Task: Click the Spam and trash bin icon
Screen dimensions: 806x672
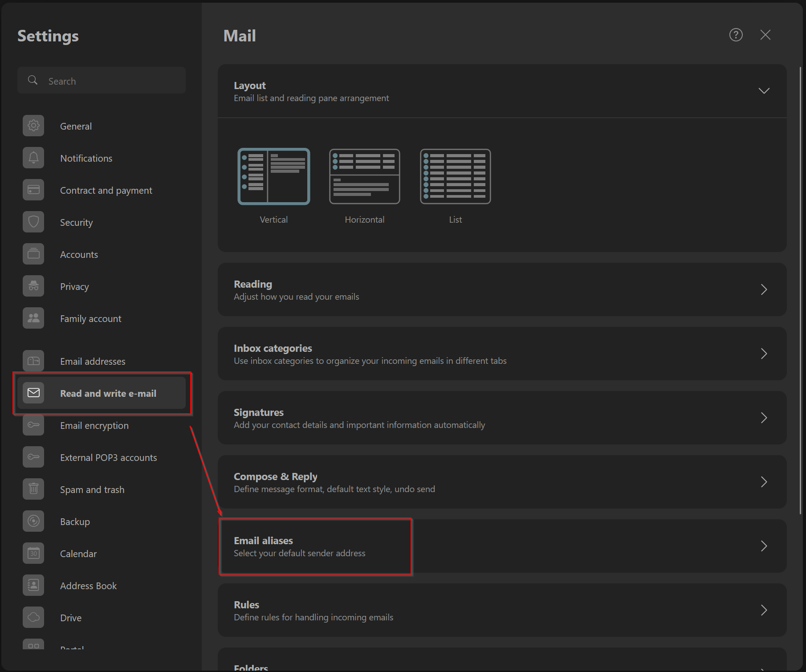Action: point(33,489)
